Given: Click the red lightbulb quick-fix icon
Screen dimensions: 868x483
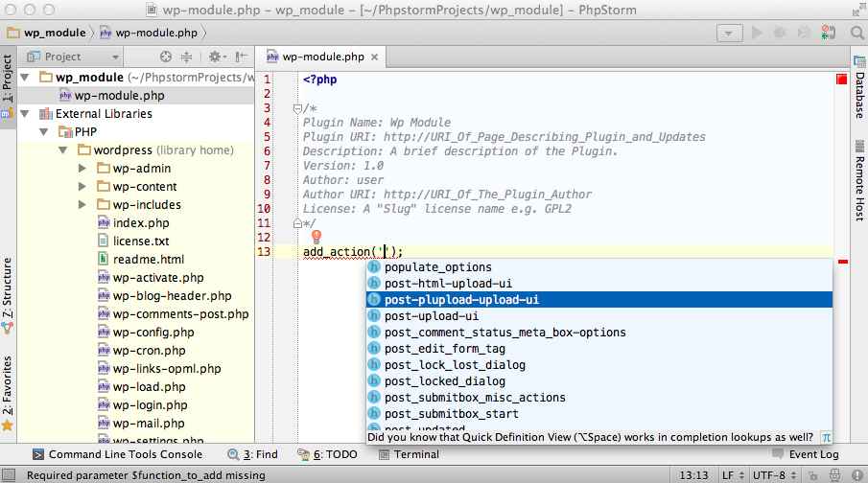Looking at the screenshot, I should click(317, 237).
